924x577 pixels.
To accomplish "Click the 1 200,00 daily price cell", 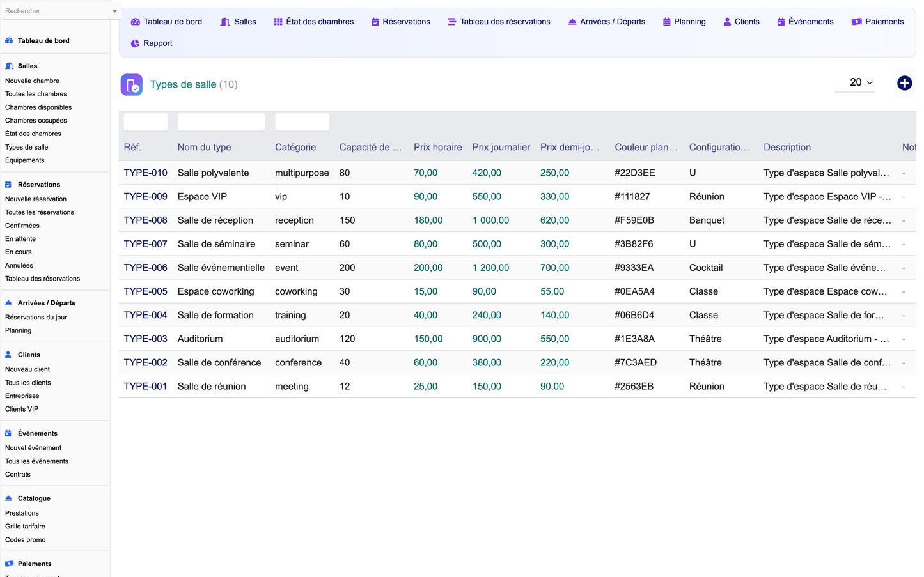I will pos(490,268).
